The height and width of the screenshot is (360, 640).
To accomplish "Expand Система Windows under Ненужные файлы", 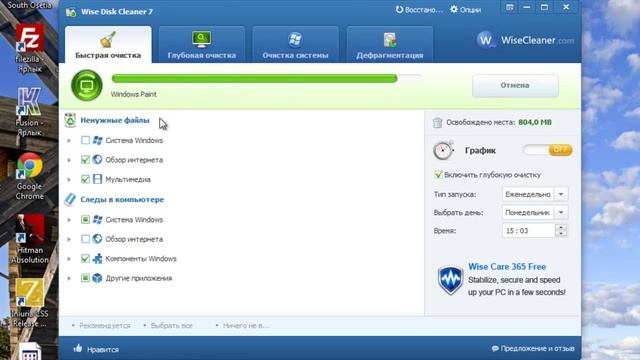I will [69, 140].
